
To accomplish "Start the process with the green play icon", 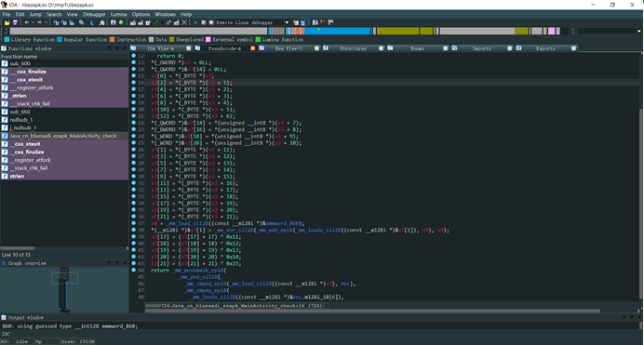I will click(195, 22).
